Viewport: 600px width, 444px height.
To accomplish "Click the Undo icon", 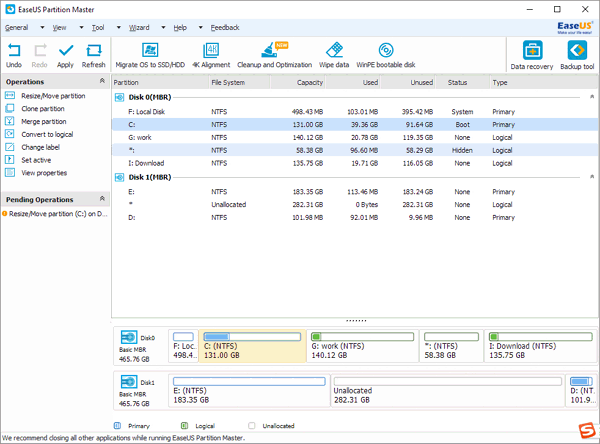I will coord(14,51).
